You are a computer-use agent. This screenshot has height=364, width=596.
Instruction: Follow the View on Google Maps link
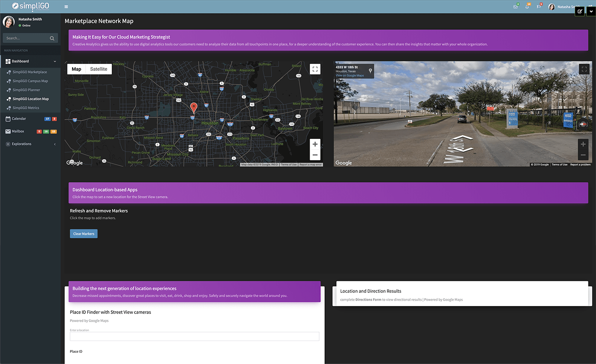pyautogui.click(x=350, y=76)
